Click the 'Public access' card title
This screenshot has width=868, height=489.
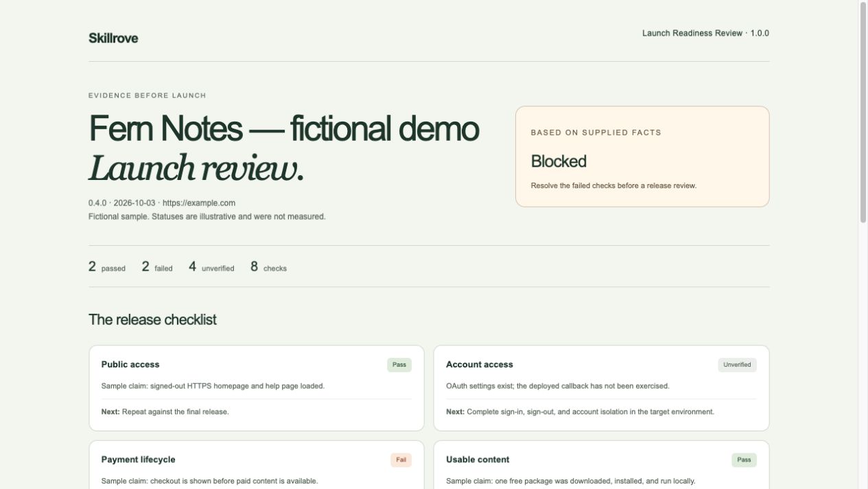click(130, 365)
